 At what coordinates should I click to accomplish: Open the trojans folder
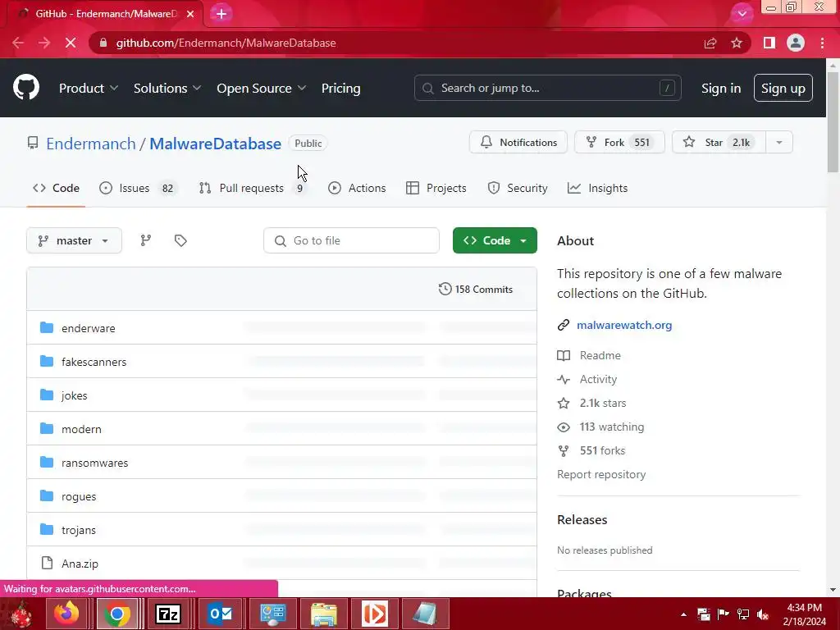(79, 531)
